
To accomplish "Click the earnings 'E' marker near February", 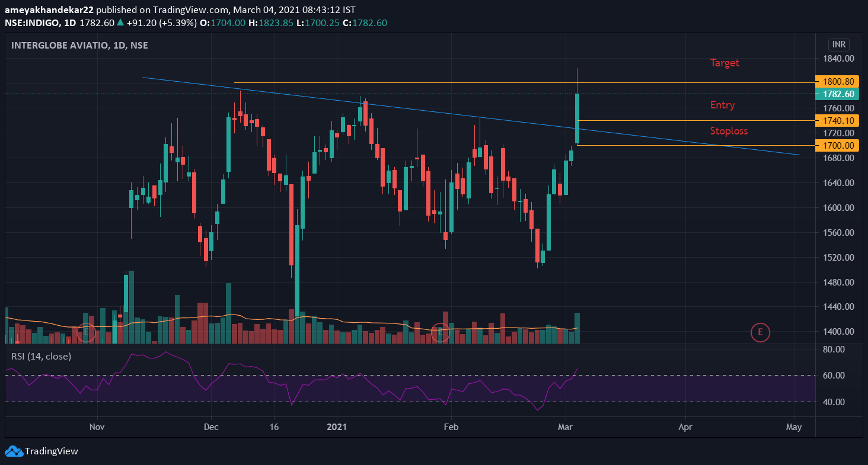I will click(x=441, y=333).
